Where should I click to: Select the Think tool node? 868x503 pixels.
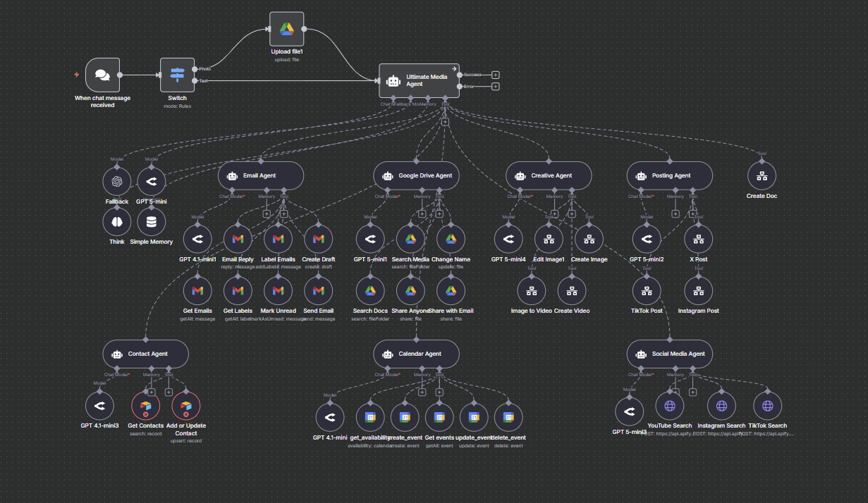117,222
